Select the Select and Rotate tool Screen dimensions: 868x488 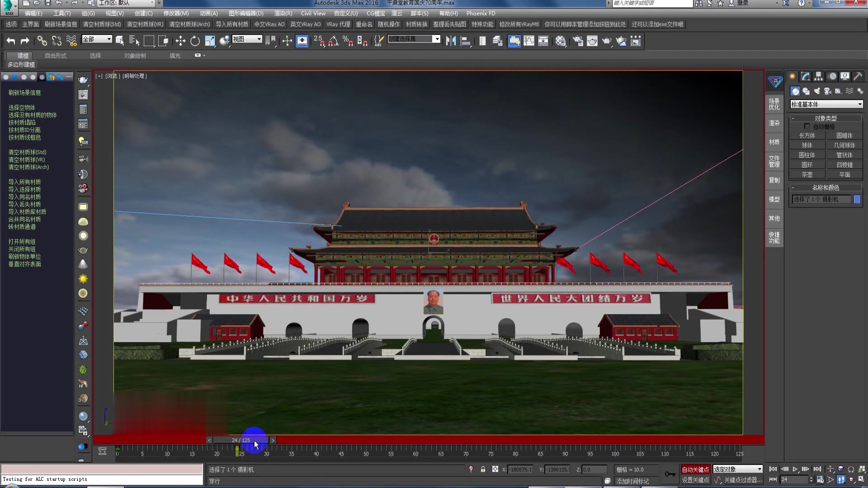click(194, 41)
